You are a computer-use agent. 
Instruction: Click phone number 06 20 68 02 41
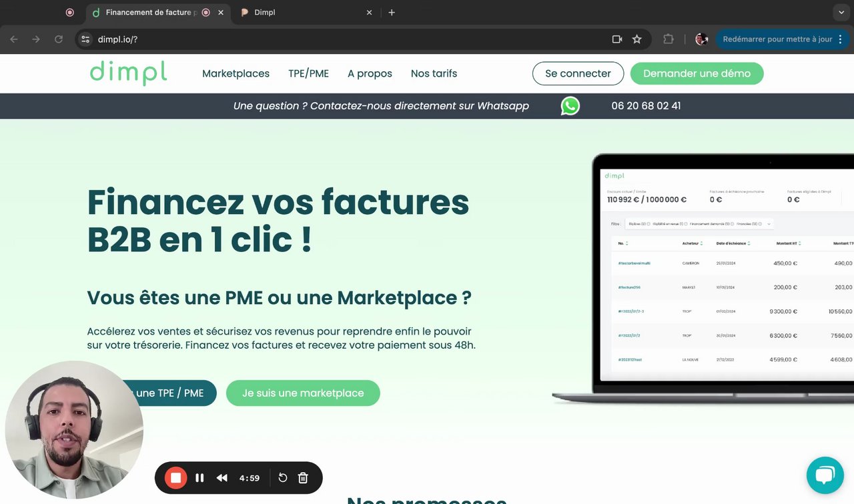pos(646,106)
